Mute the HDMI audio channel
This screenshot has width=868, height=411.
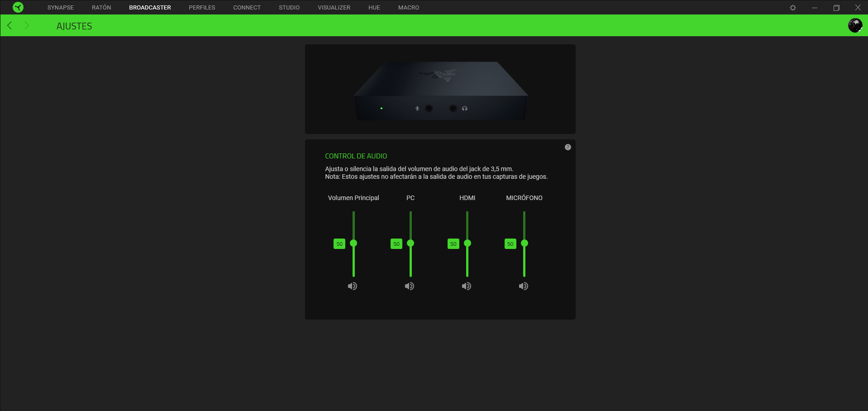tap(466, 286)
